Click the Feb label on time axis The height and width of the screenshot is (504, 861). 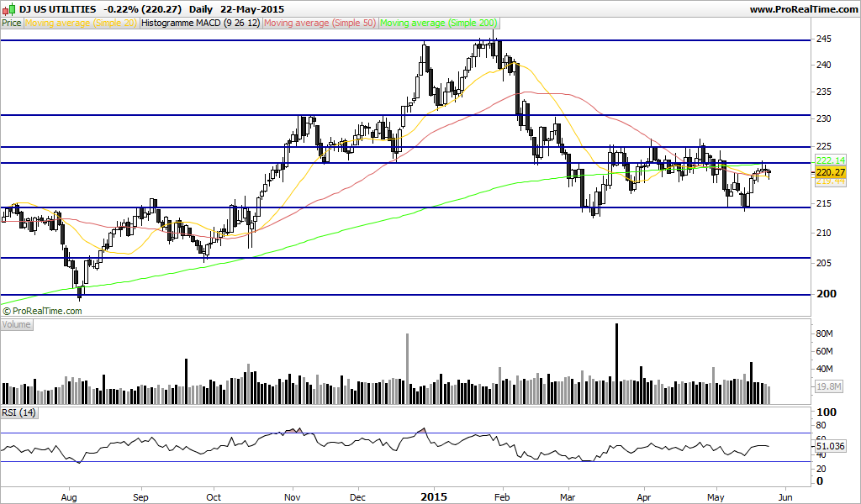pos(502,497)
